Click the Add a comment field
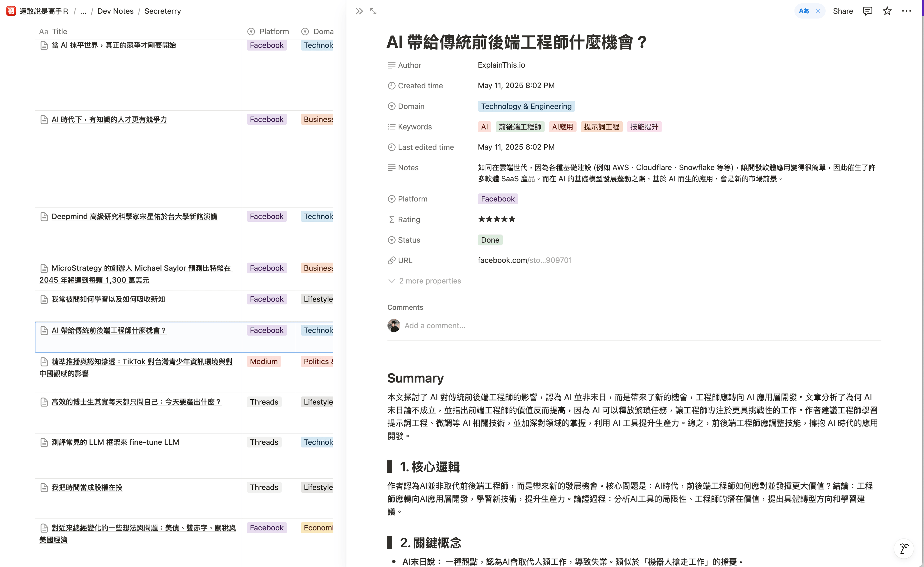The width and height of the screenshot is (924, 567). (x=435, y=325)
